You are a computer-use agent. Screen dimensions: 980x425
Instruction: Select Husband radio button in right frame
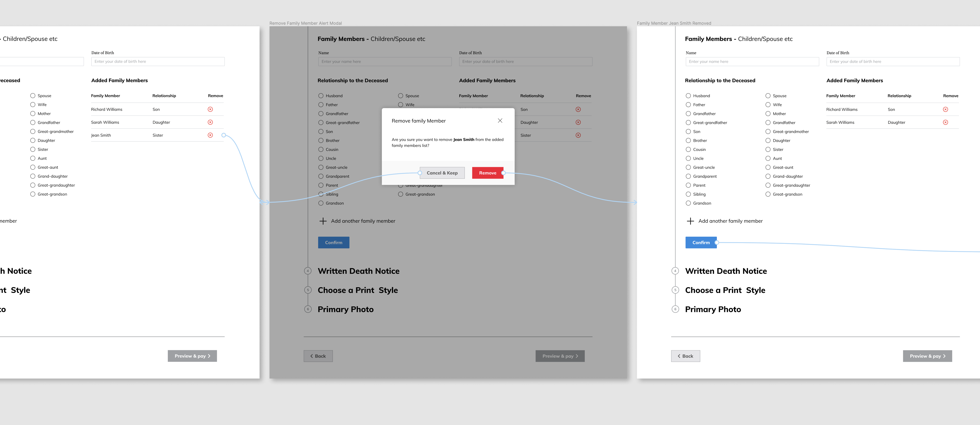click(688, 96)
